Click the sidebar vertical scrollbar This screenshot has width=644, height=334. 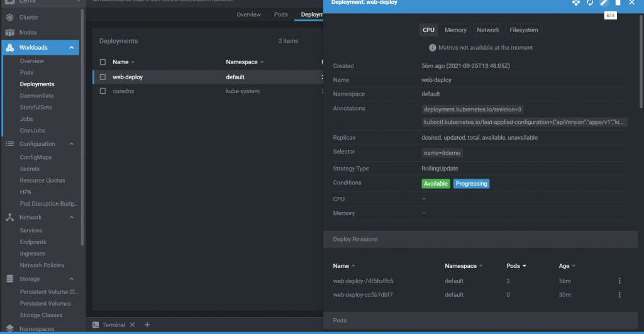(82, 127)
